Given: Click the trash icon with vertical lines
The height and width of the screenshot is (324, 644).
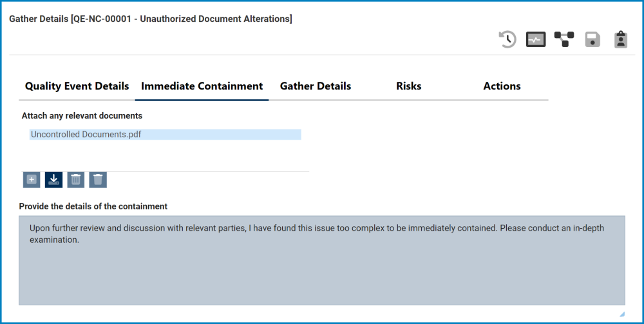Looking at the screenshot, I should [76, 180].
